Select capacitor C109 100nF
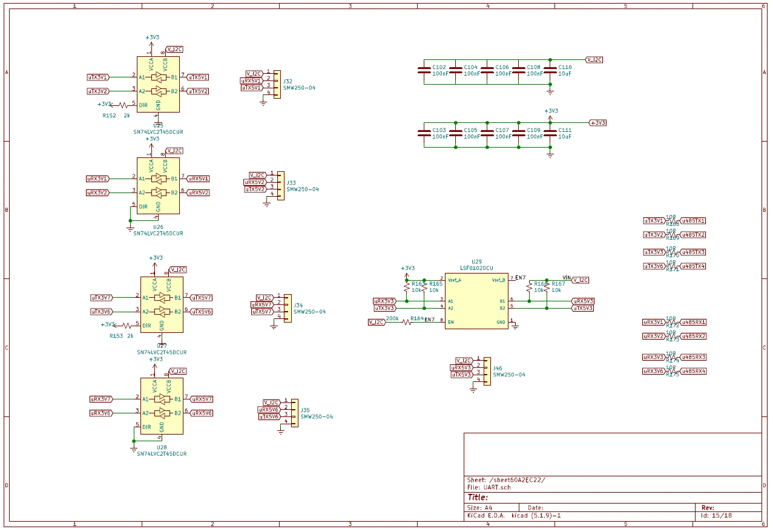773x532 pixels. pyautogui.click(x=518, y=133)
